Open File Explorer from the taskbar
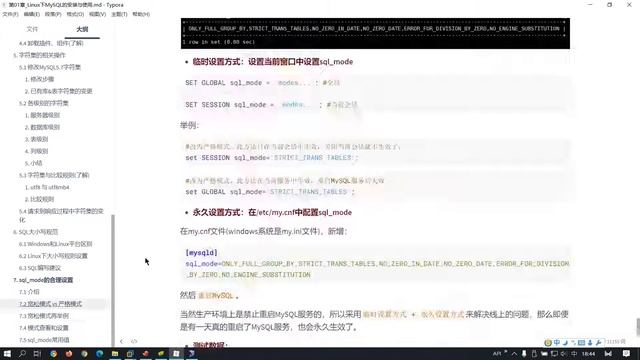This screenshot has height=360, width=640. pos(115,353)
